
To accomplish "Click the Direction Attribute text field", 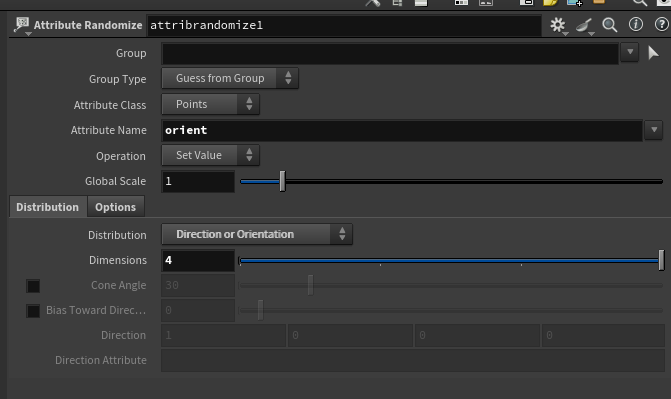I will pyautogui.click(x=413, y=360).
